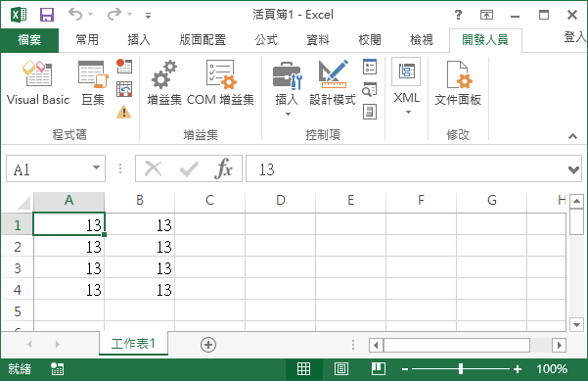
Task: Click horizontal scrollbar left arrow
Action: (376, 345)
